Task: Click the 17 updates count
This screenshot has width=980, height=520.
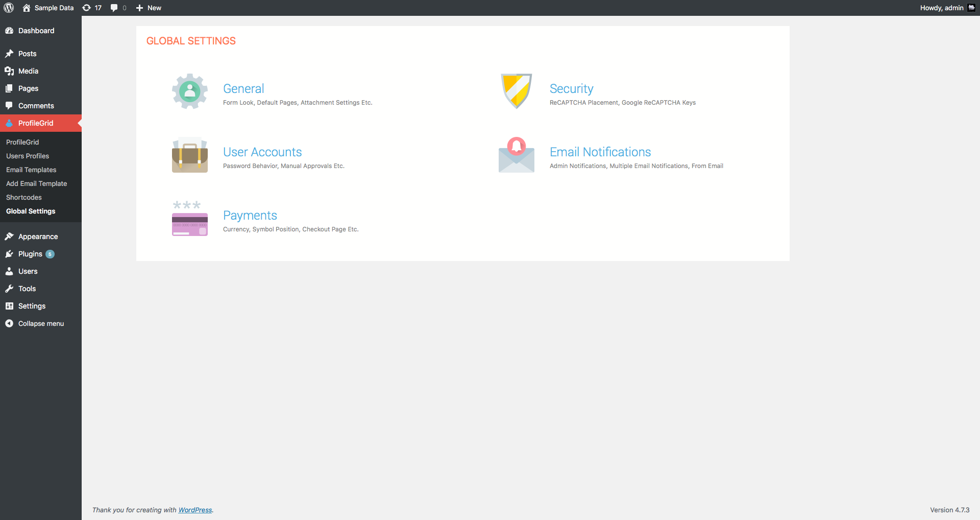Action: pos(98,8)
